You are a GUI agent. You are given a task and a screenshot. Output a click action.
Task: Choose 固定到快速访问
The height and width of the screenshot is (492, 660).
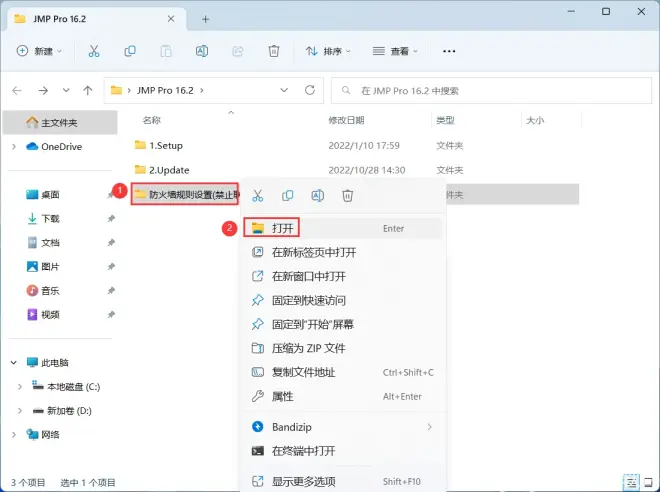343,301
